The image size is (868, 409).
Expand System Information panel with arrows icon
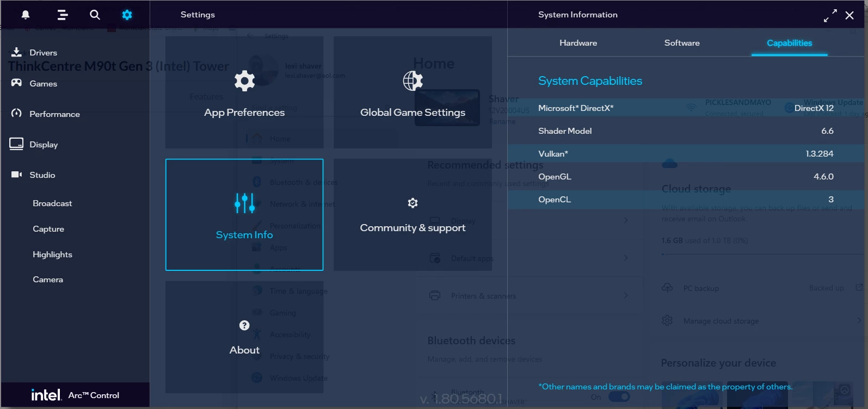[x=830, y=16]
